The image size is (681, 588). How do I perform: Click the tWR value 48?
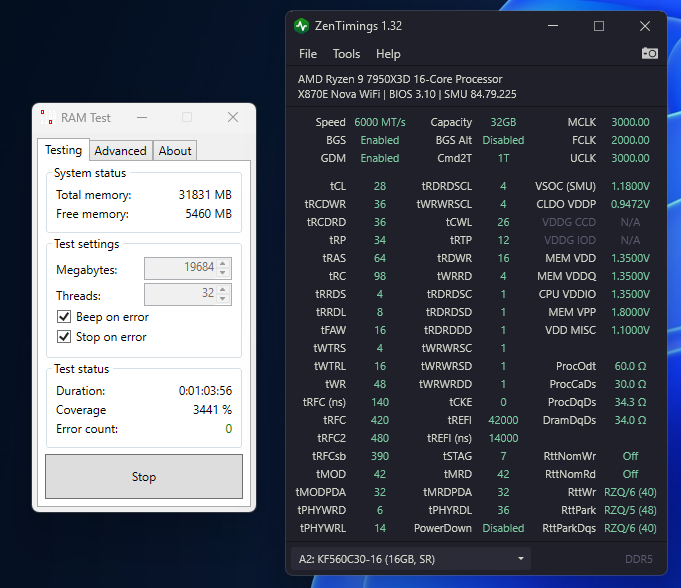380,384
